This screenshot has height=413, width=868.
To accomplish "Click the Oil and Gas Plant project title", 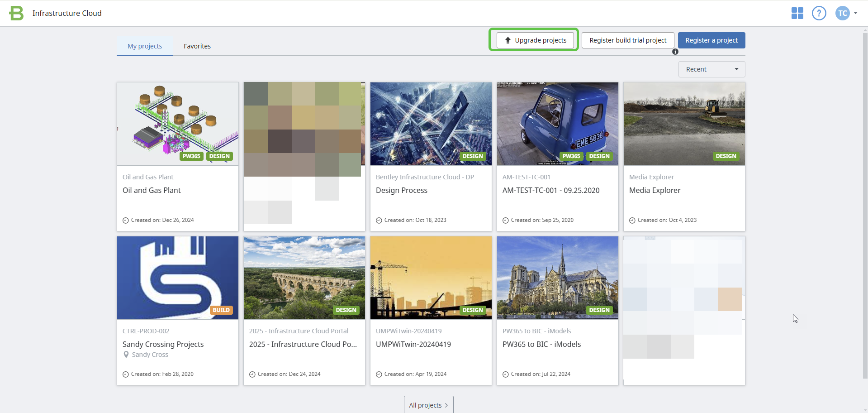I will [x=152, y=191].
